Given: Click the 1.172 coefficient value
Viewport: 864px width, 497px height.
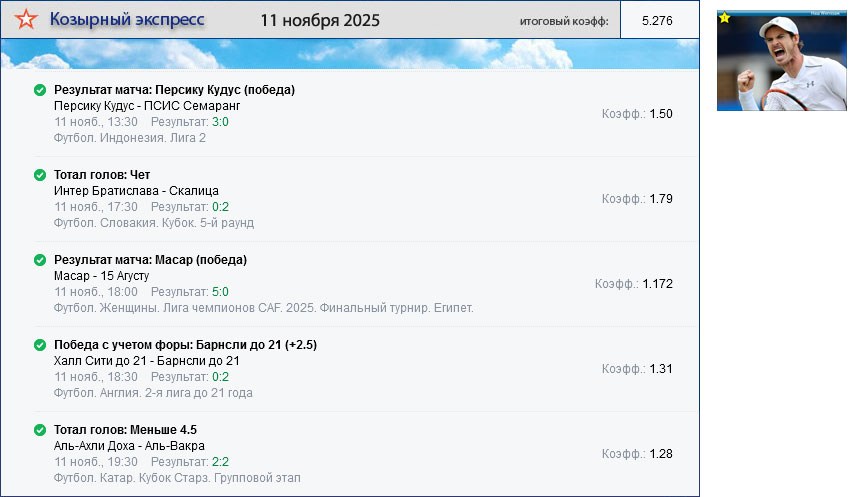Looking at the screenshot, I should click(x=657, y=284).
